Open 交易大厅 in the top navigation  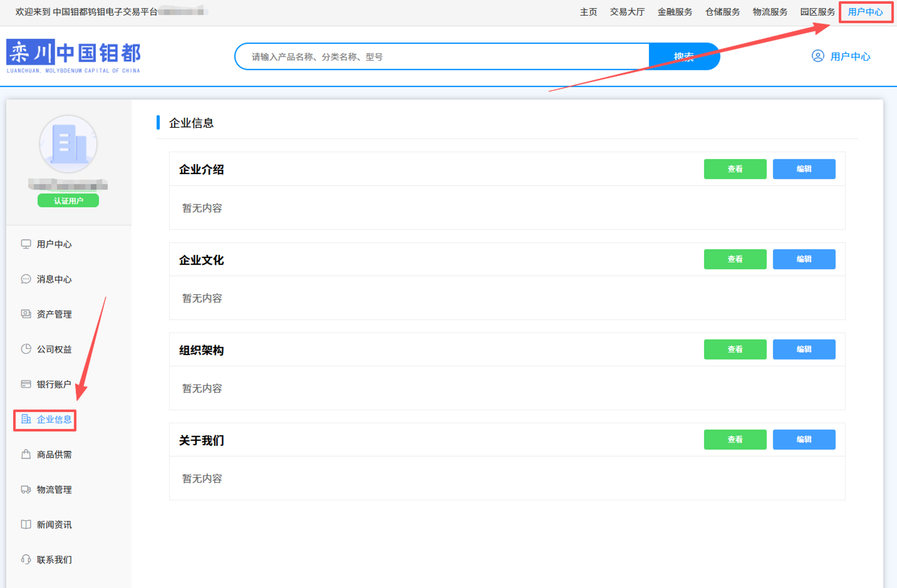click(x=627, y=12)
